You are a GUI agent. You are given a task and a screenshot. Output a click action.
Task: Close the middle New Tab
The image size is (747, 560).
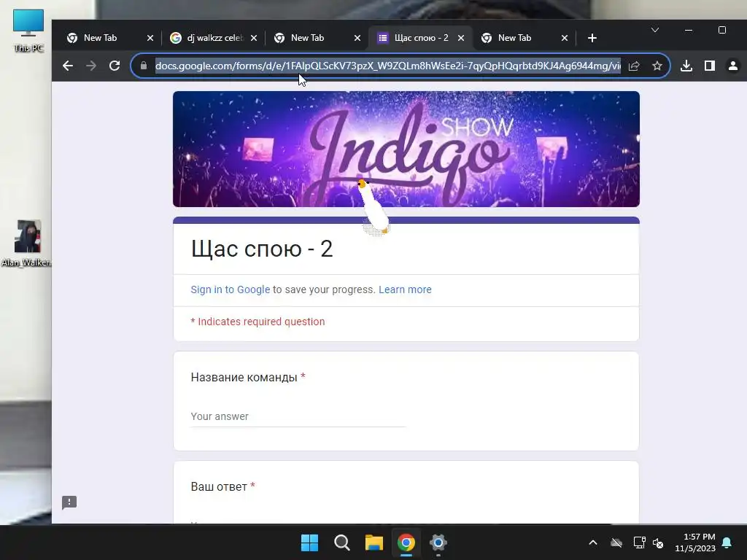pyautogui.click(x=357, y=38)
